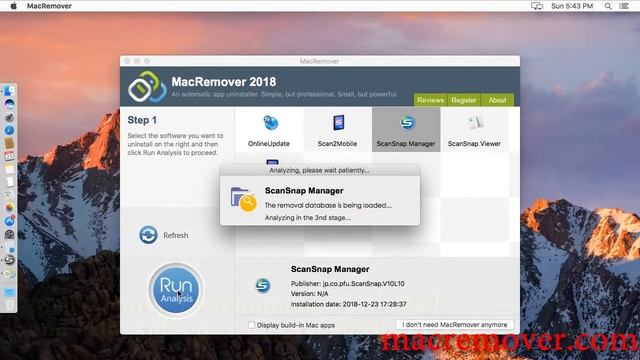640x360 pixels.
Task: Open the Apple menu
Action: point(13,6)
